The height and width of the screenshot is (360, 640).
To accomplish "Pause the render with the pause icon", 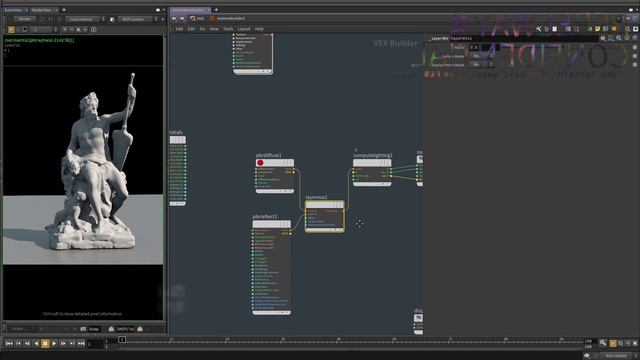I will click(51, 19).
